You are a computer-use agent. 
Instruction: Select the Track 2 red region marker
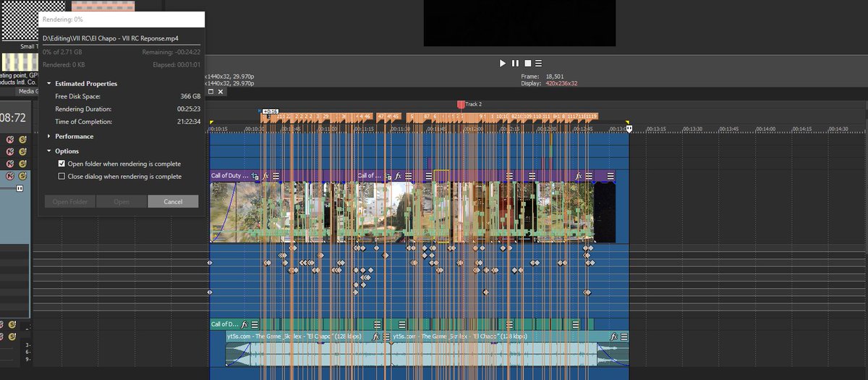(x=460, y=105)
